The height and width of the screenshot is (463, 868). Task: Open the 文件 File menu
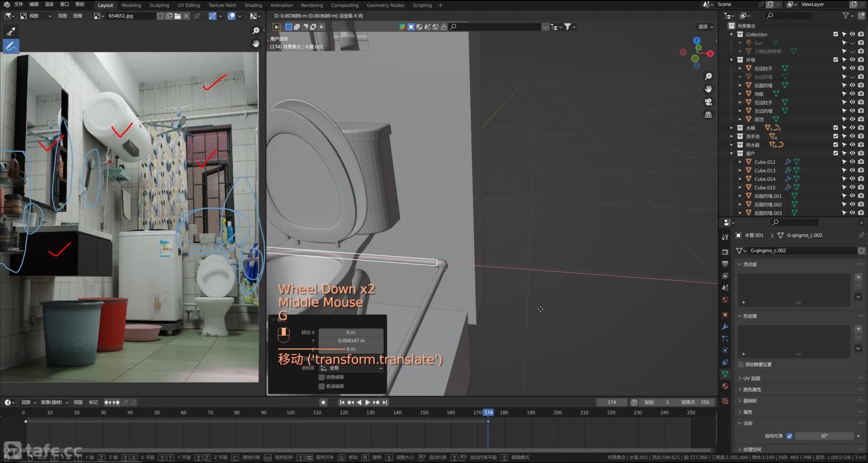[19, 4]
